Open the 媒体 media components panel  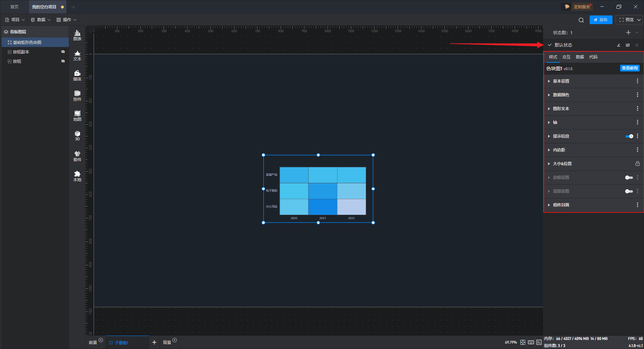[77, 76]
